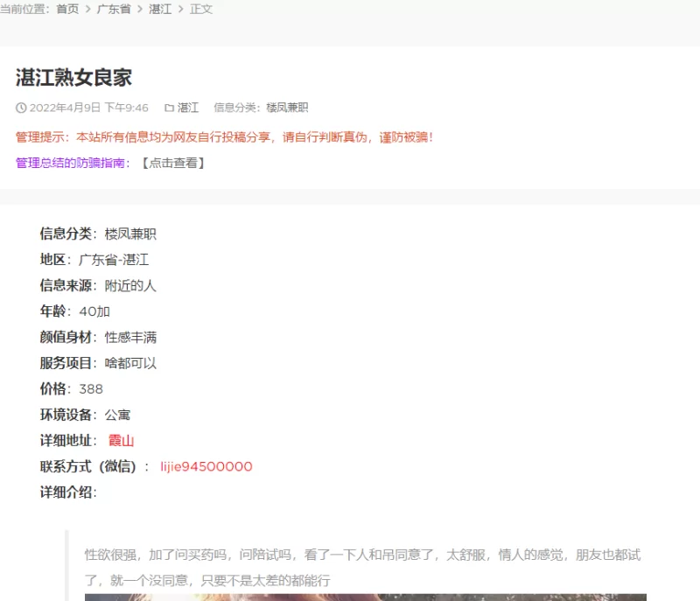700x601 pixels.
Task: Click the red 霞山 address link
Action: 121,441
